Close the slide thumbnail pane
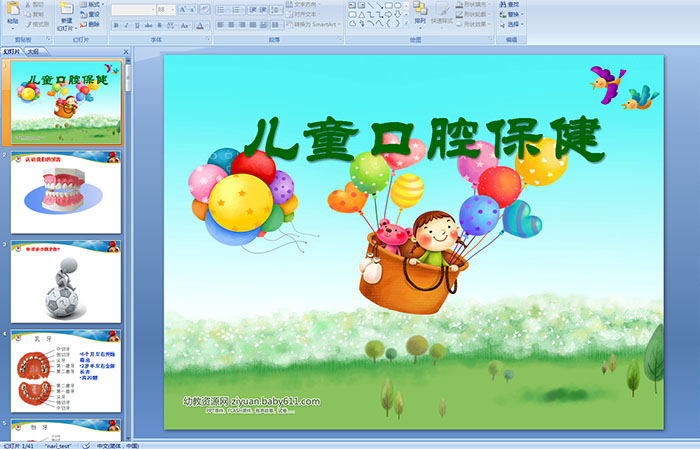The height and width of the screenshot is (449, 700). point(126,52)
